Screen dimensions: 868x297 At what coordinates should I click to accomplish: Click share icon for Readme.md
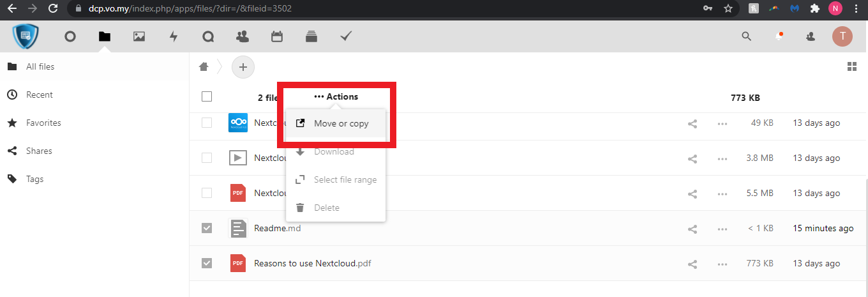[x=692, y=229]
